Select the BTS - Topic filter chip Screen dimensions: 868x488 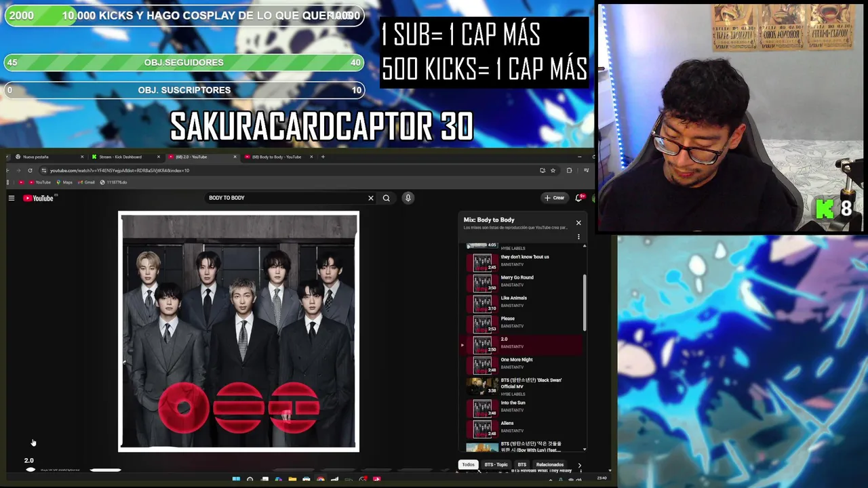(x=496, y=465)
